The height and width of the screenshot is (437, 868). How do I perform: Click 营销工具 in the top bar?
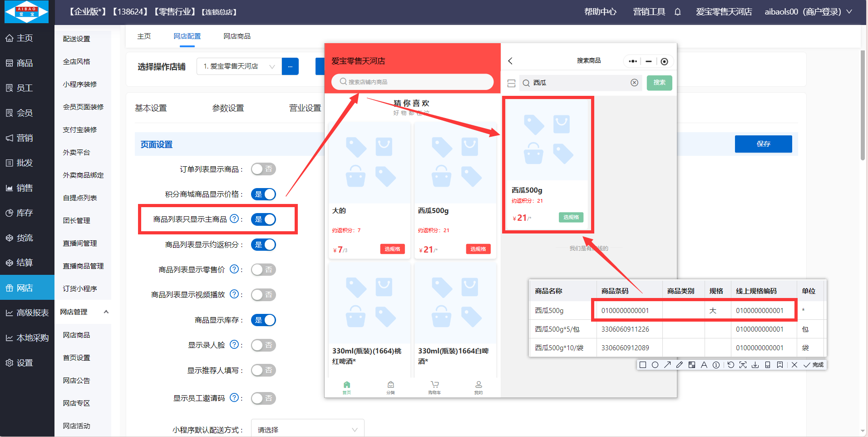tap(649, 12)
